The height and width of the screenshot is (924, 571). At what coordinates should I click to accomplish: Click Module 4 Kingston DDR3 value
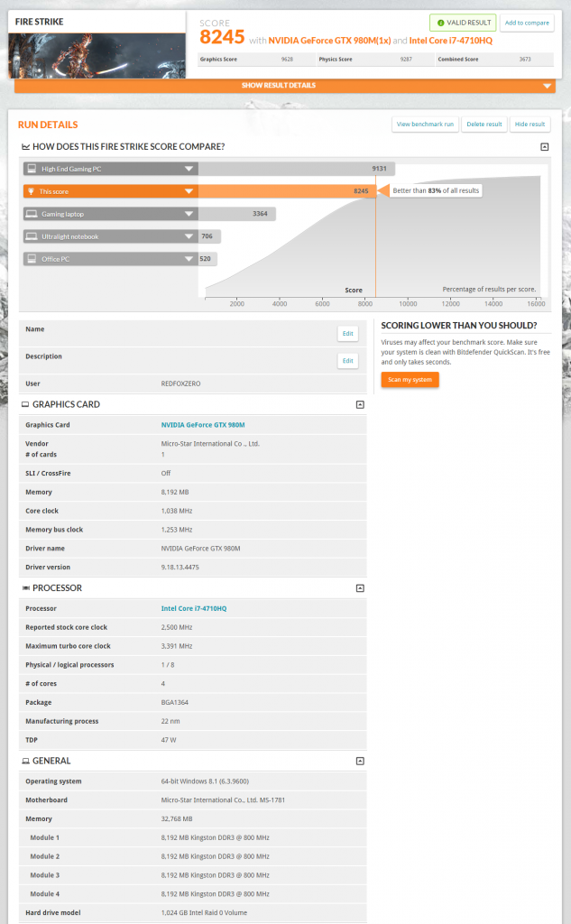(x=215, y=894)
